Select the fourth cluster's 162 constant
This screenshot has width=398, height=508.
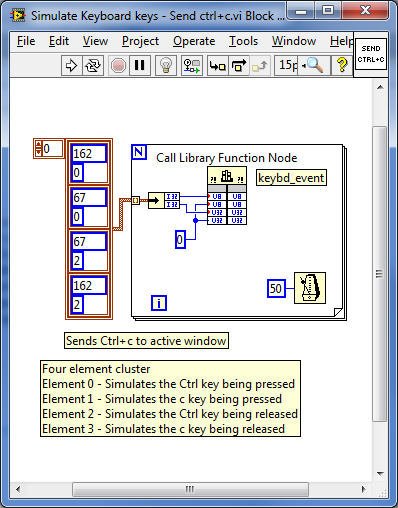pos(89,285)
